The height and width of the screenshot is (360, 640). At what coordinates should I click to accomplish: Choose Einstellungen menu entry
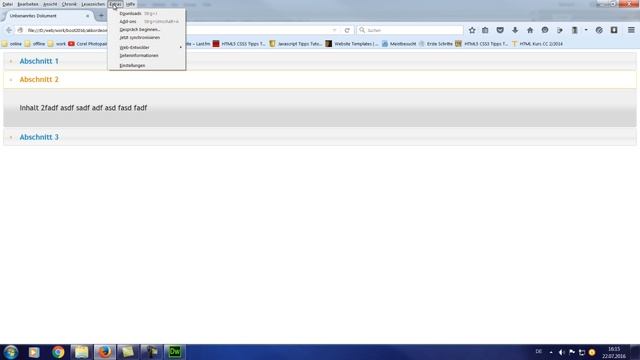pyautogui.click(x=147, y=65)
